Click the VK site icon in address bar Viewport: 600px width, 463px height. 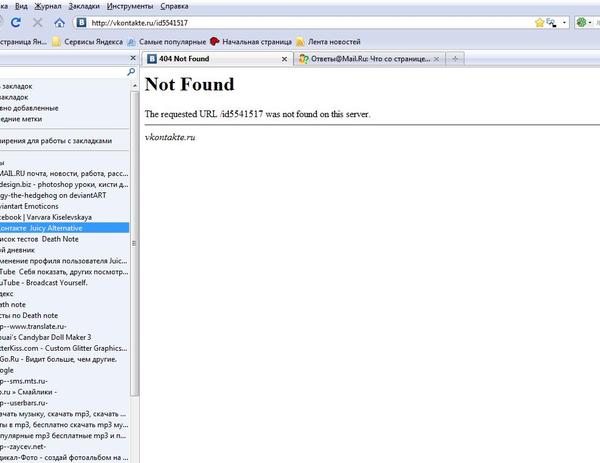[81, 23]
